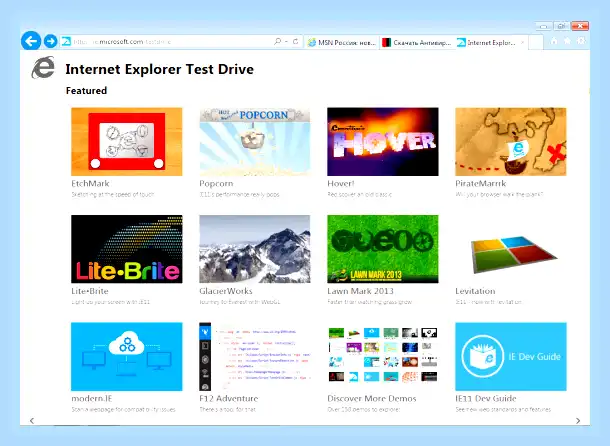Click the IE11 Dev Guide title link
The height and width of the screenshot is (446, 610).
pyautogui.click(x=486, y=398)
